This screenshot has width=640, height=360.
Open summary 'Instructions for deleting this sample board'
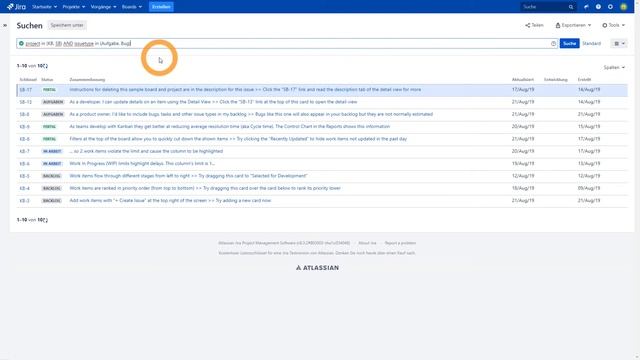pyautogui.click(x=245, y=89)
